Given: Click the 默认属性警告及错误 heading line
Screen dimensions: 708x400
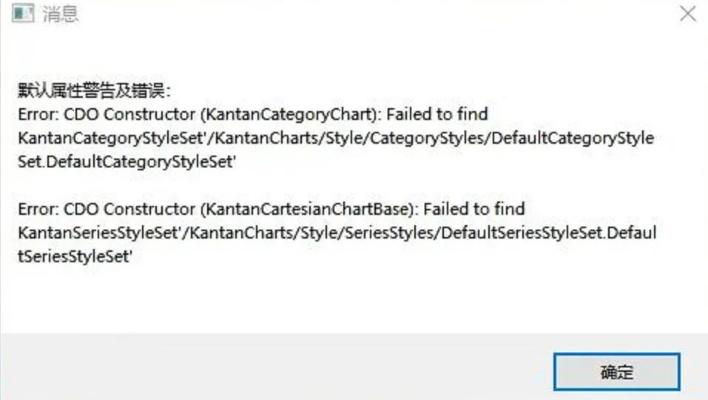Looking at the screenshot, I should pos(94,92).
